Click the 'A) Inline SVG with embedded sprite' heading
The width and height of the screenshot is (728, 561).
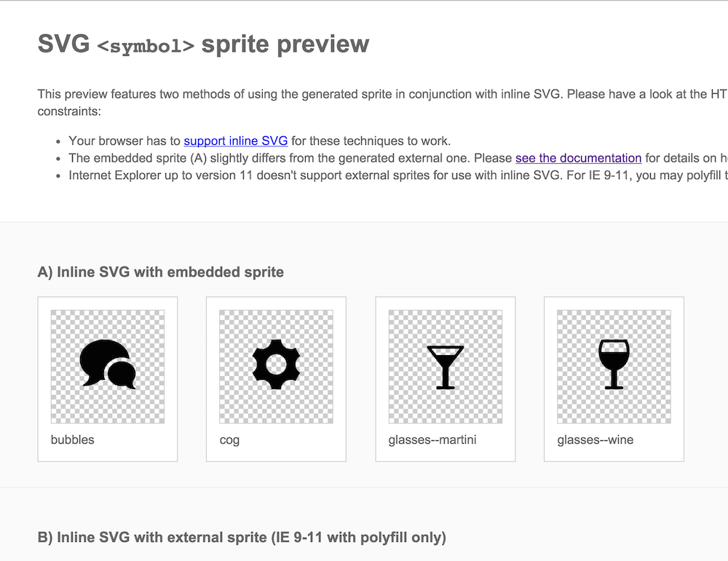pyautogui.click(x=161, y=272)
